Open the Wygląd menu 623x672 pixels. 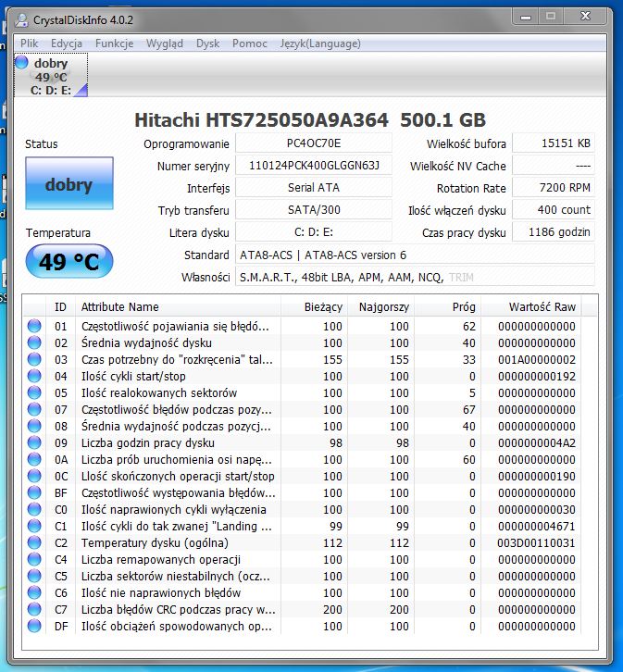pyautogui.click(x=165, y=44)
